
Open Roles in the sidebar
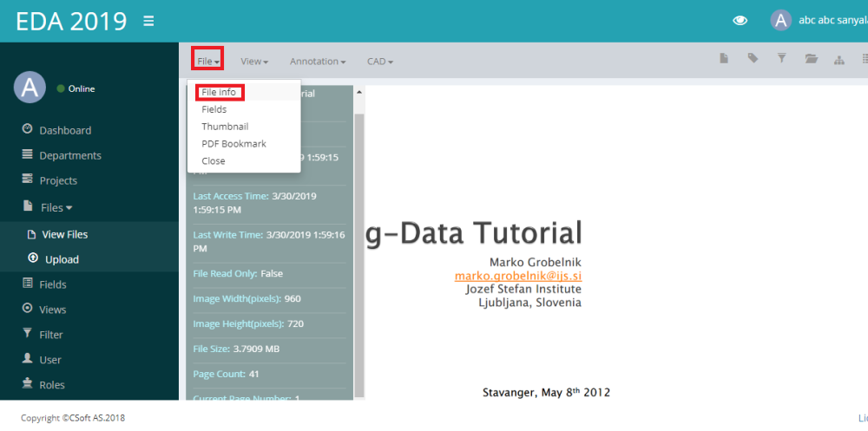point(52,385)
